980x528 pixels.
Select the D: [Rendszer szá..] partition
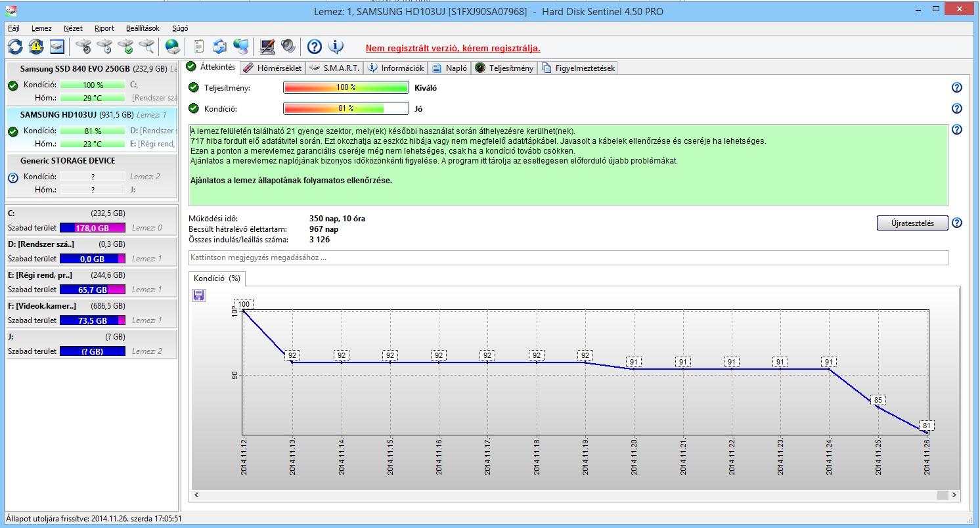click(91, 252)
